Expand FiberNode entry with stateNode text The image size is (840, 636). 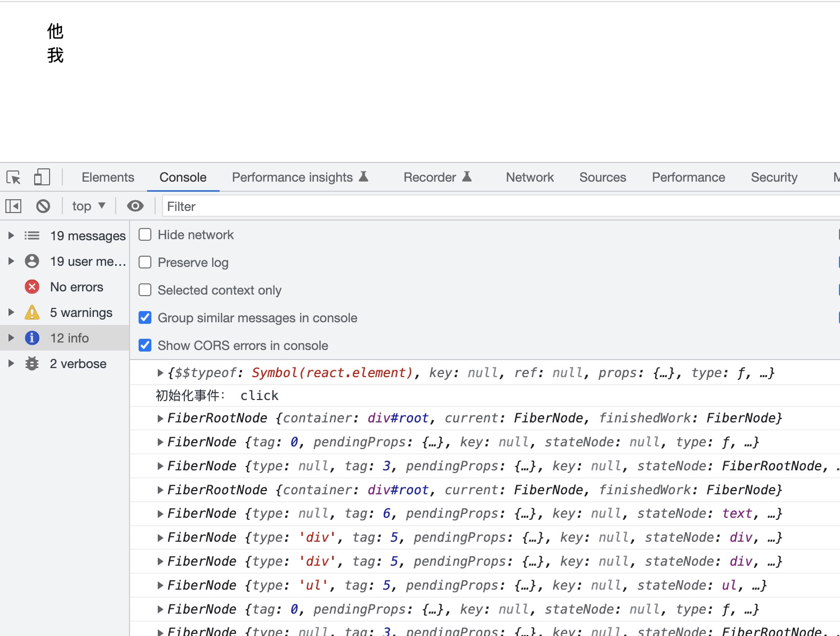pos(160,514)
